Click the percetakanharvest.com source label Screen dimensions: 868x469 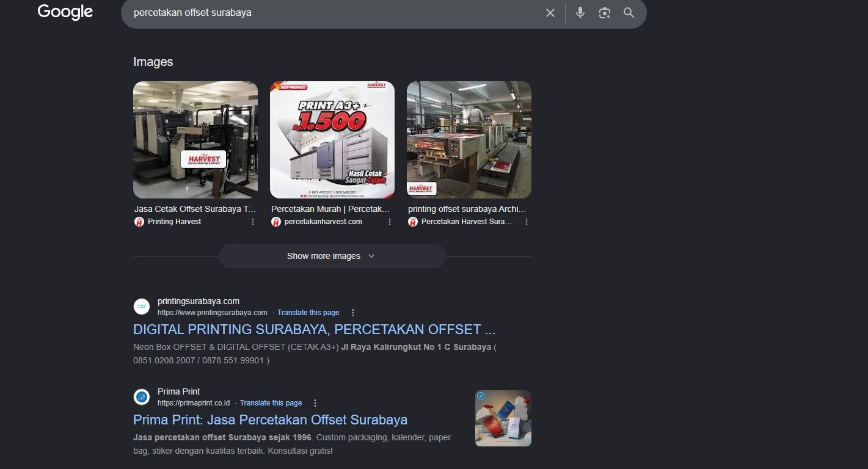(x=323, y=222)
